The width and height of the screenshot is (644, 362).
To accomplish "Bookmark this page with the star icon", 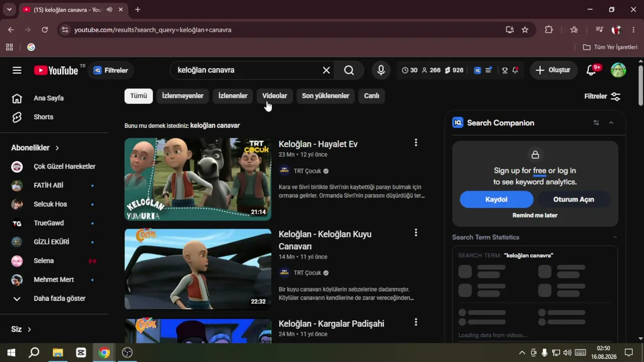I will click(525, 30).
